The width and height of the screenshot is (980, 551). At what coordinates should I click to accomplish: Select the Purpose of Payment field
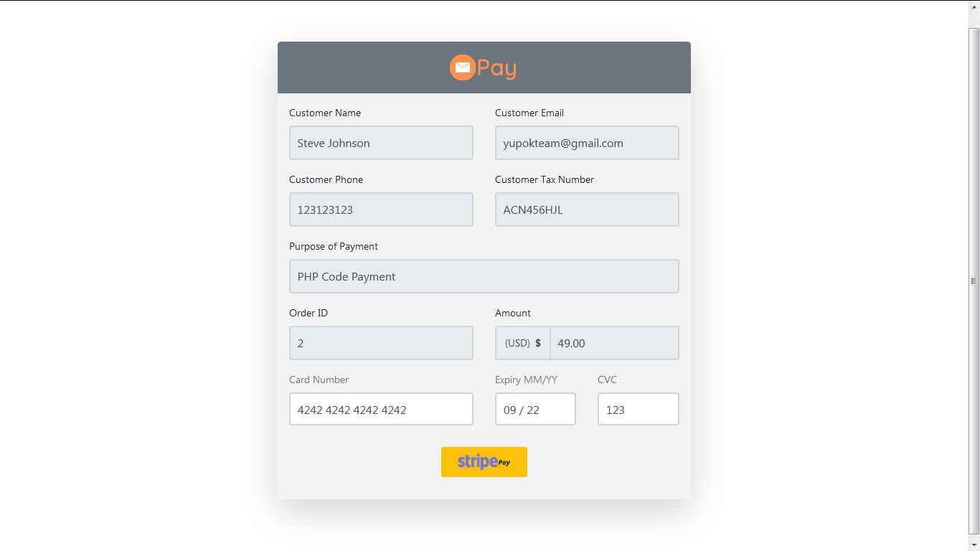[x=484, y=276]
